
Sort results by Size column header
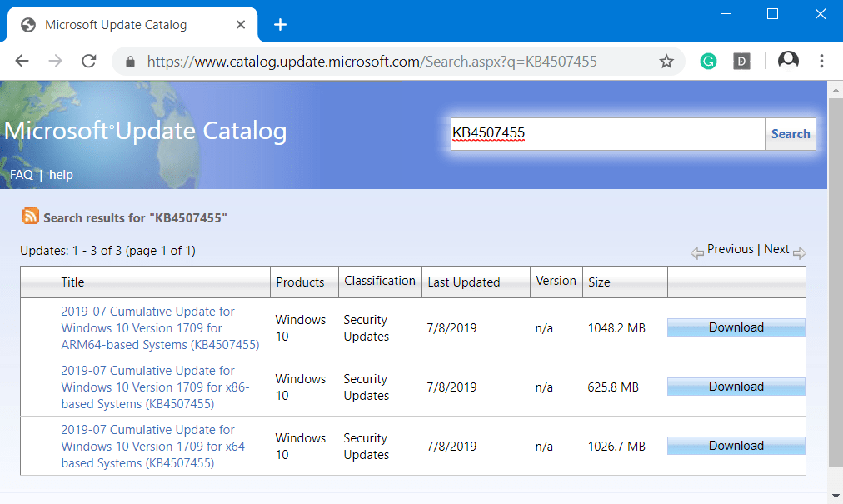[599, 282]
